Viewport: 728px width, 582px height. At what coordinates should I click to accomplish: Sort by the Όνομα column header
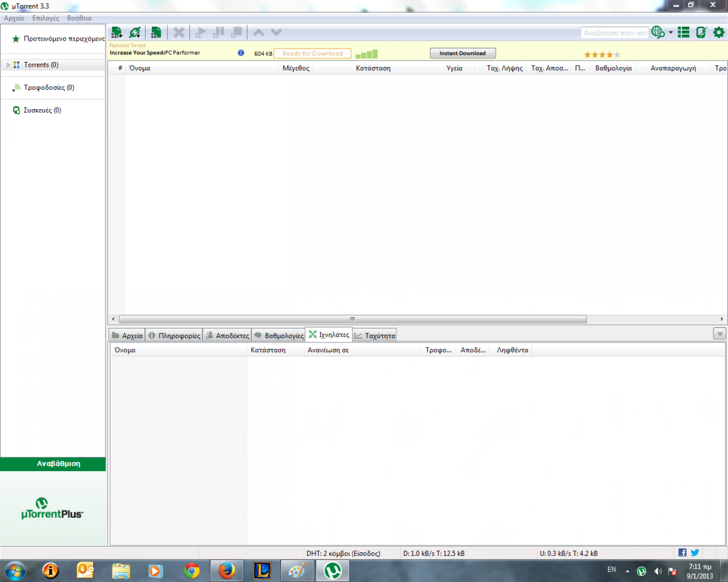(203, 68)
